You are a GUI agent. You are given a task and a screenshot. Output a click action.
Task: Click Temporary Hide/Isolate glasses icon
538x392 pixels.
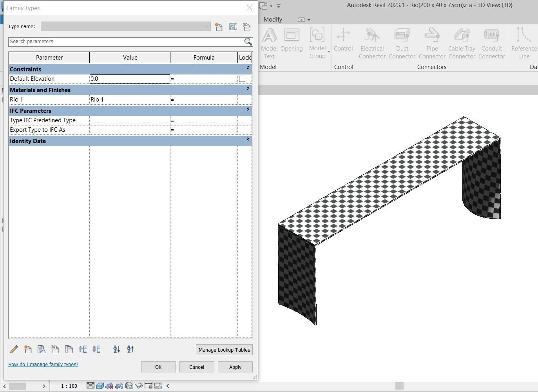(x=138, y=386)
